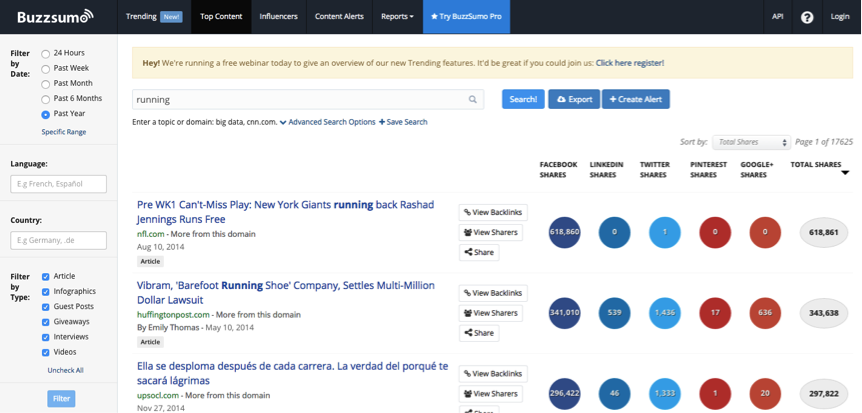Click LinkedIn shares bubble 46
This screenshot has width=862, height=413.
614,394
